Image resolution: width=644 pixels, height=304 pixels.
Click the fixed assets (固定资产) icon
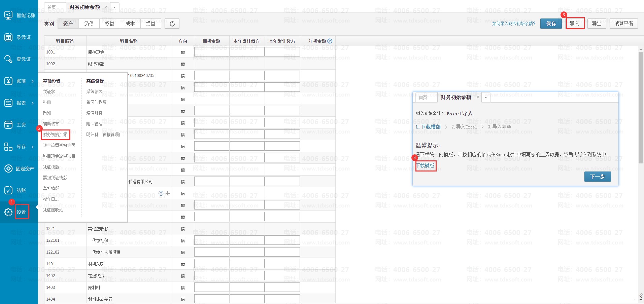pyautogui.click(x=8, y=168)
